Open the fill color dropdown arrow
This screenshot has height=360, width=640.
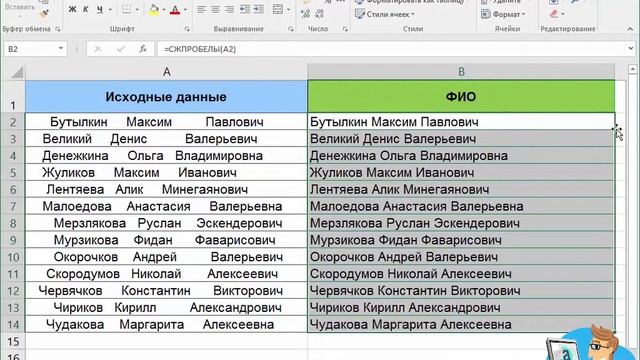tap(163, 9)
